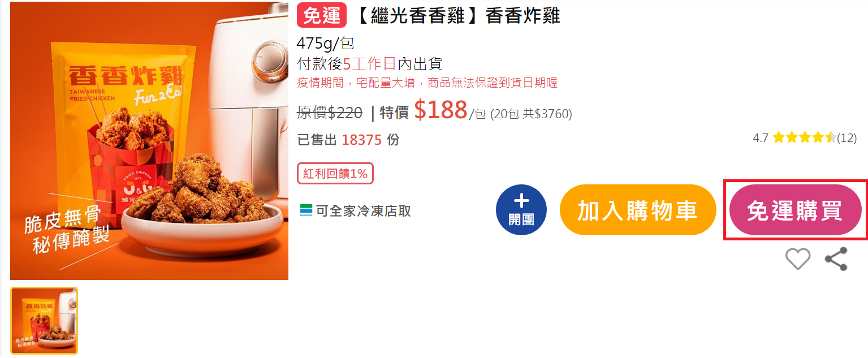Add product to favorites with heart icon
The width and height of the screenshot is (868, 358).
[x=798, y=259]
